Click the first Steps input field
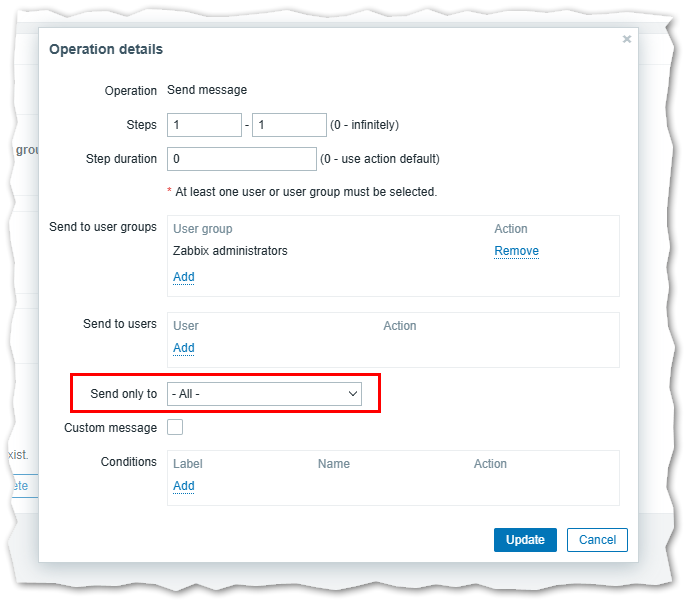687x603 pixels. pyautogui.click(x=205, y=125)
